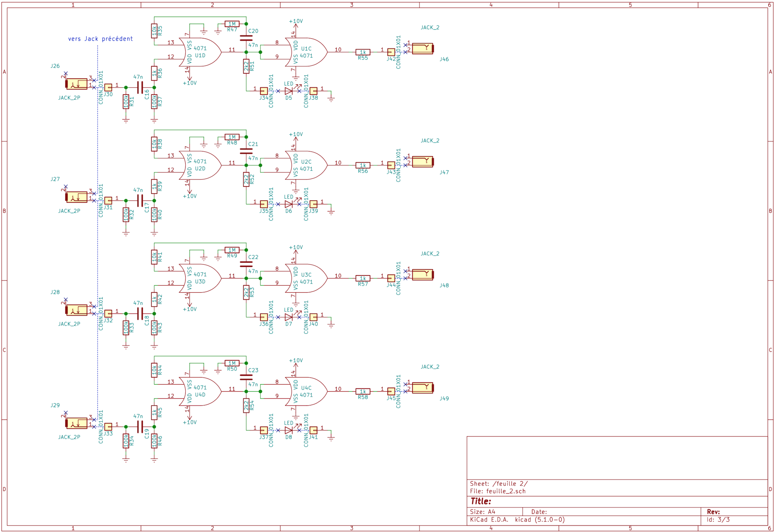
Task: Click the R55 1k resistor
Action: (363, 52)
